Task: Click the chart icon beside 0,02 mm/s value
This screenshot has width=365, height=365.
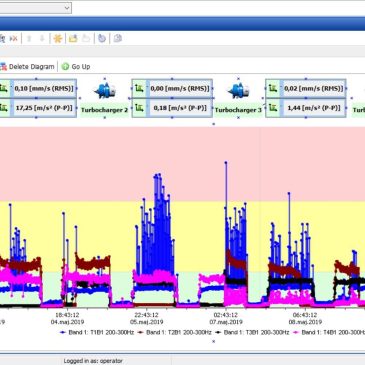Action: [273, 89]
